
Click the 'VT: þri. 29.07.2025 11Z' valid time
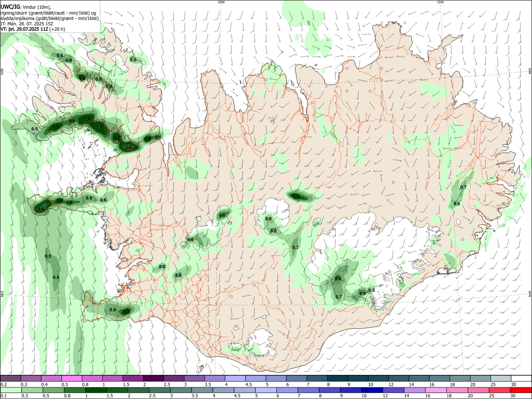click(24, 29)
